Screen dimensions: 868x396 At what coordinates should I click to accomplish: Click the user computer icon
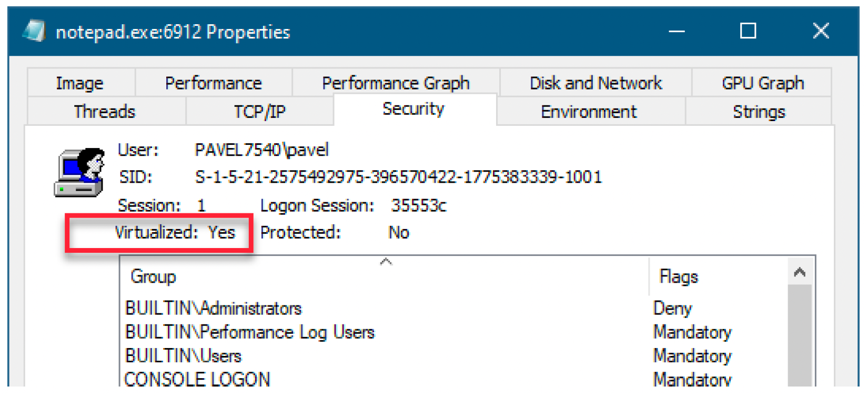click(79, 172)
